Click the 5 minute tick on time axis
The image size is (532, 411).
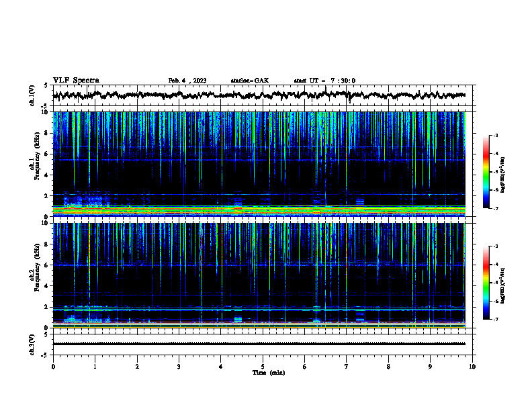[263, 367]
